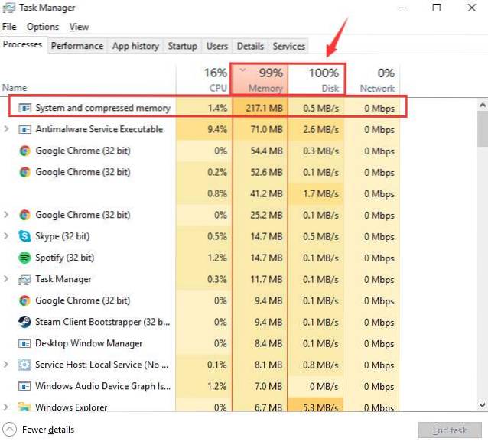This screenshot has width=488, height=448.
Task: Click the Windows Explorer folder icon
Action: coord(24,407)
